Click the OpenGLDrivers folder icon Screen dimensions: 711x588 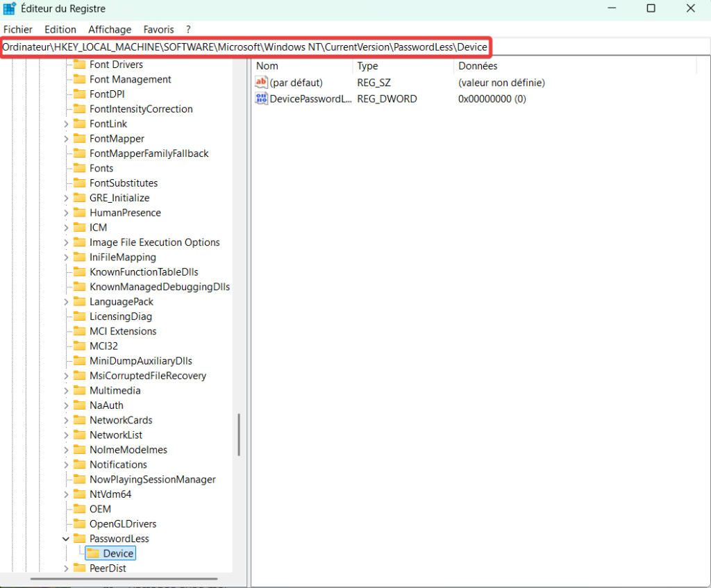point(79,524)
